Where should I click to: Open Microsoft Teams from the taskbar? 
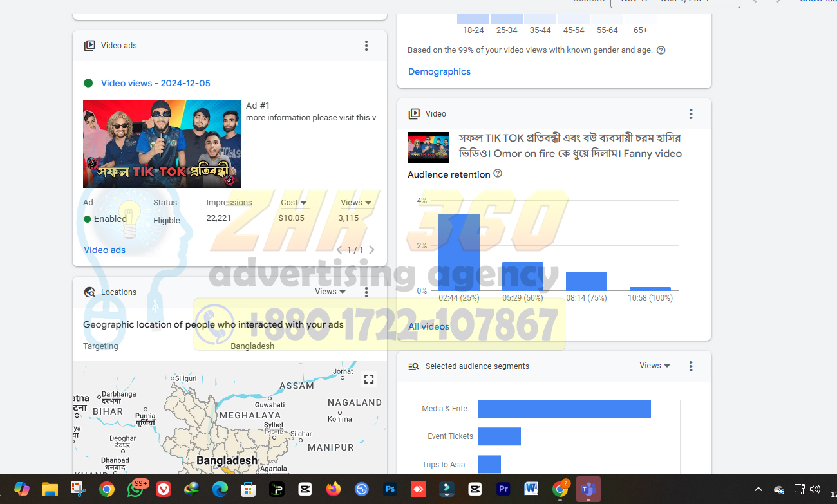coord(588,489)
